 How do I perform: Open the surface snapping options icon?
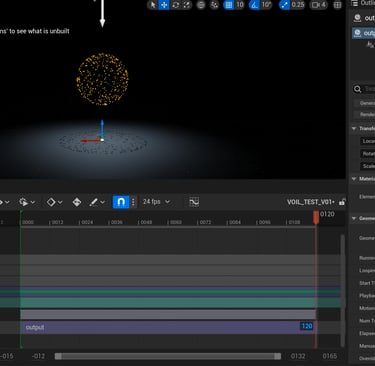pyautogui.click(x=215, y=5)
